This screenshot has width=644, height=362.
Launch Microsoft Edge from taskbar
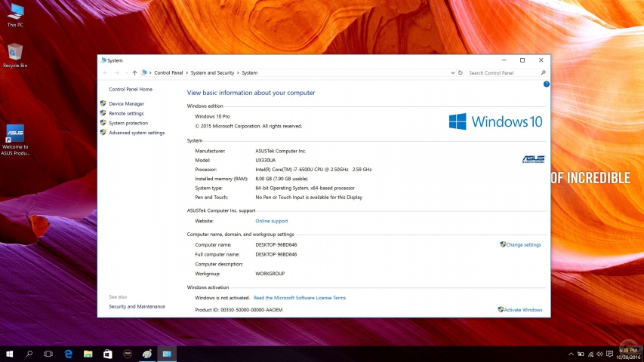[x=68, y=354]
